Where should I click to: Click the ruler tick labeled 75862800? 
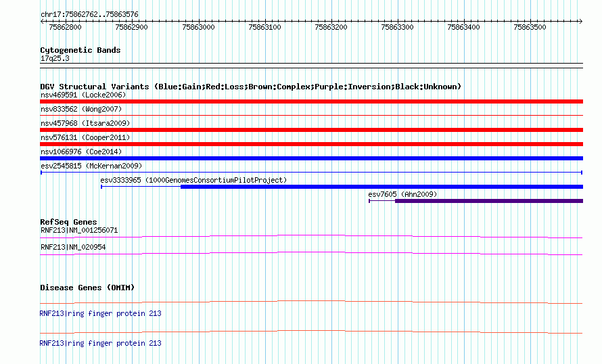point(65,27)
